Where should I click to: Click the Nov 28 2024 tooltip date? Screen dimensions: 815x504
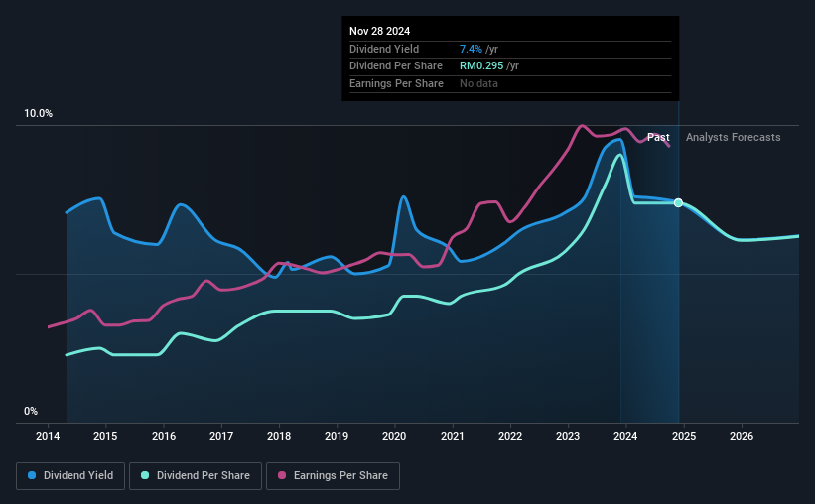tap(379, 31)
